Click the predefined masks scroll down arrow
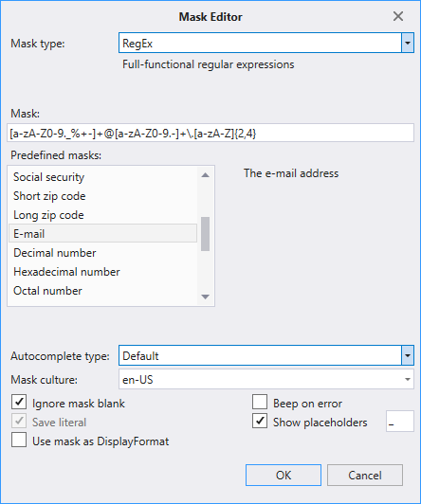 pos(205,297)
